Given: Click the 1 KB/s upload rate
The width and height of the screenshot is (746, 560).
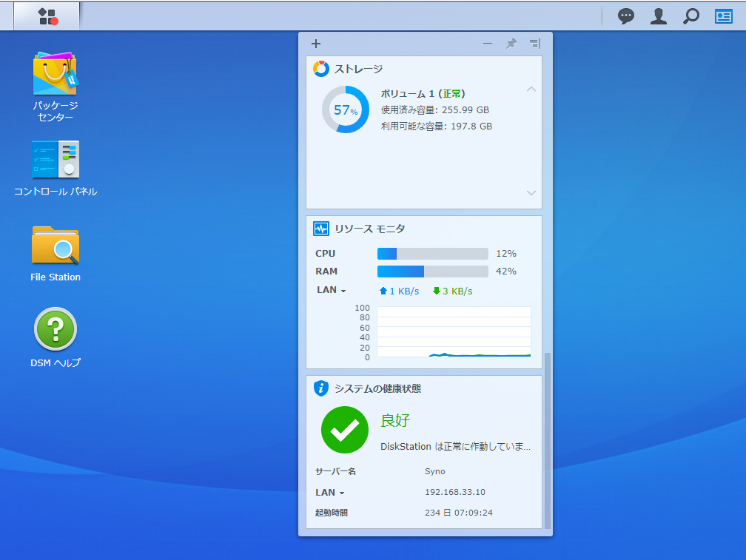Looking at the screenshot, I should pyautogui.click(x=399, y=291).
